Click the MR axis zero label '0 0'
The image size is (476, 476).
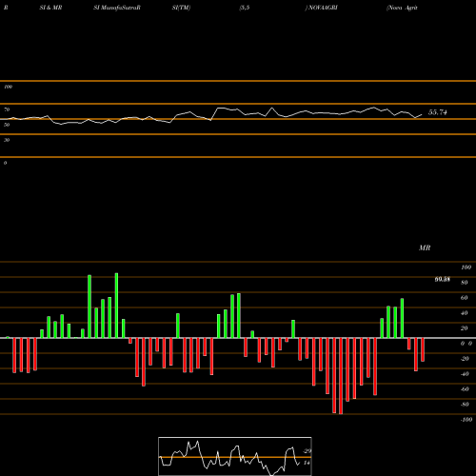tap(466, 344)
